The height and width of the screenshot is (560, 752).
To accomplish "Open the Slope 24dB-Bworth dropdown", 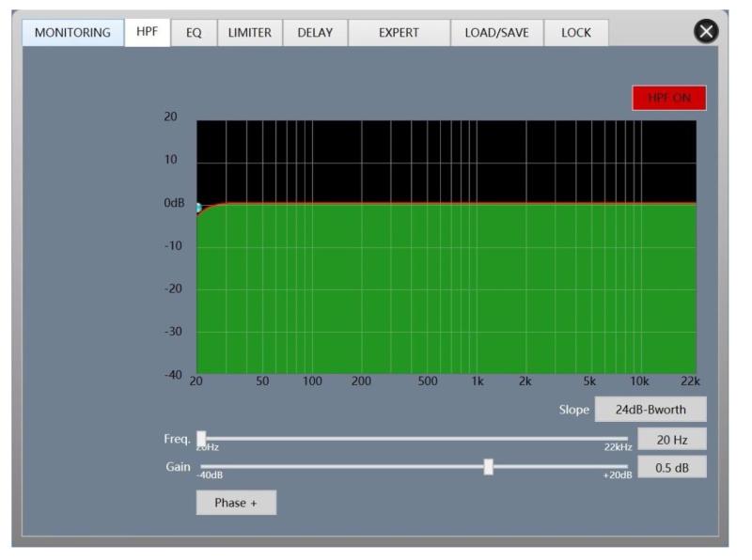I will pos(650,410).
